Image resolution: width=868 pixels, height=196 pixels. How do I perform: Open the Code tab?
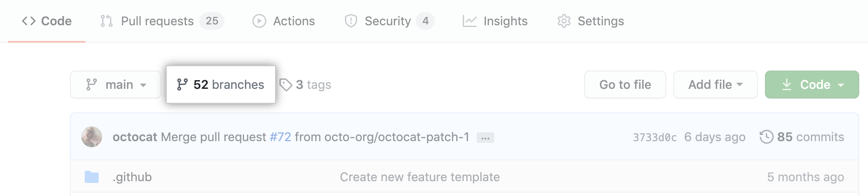pos(47,21)
